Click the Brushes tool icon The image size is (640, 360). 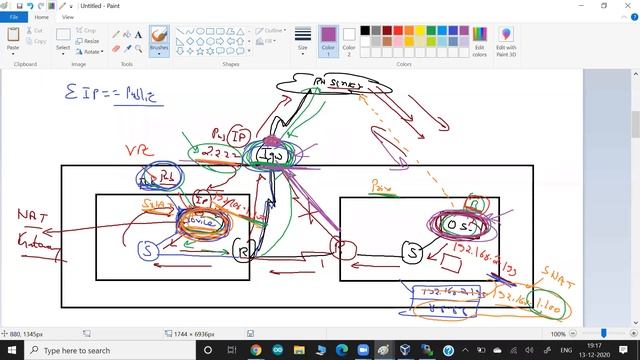159,35
